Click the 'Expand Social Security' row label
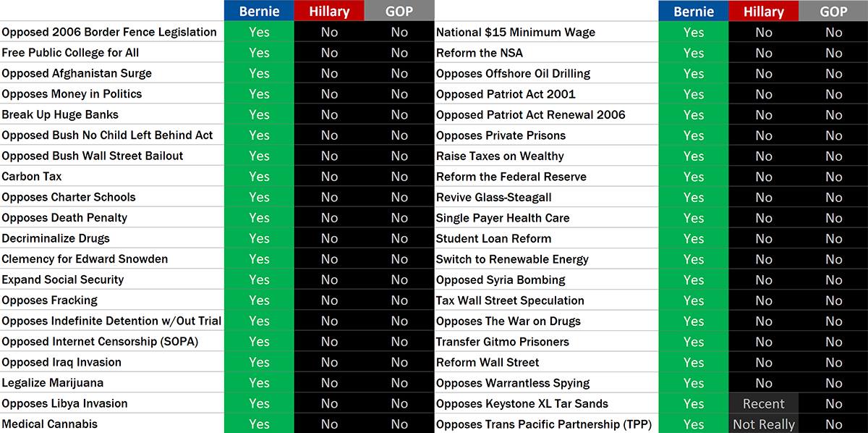The image size is (868, 433). pos(63,279)
